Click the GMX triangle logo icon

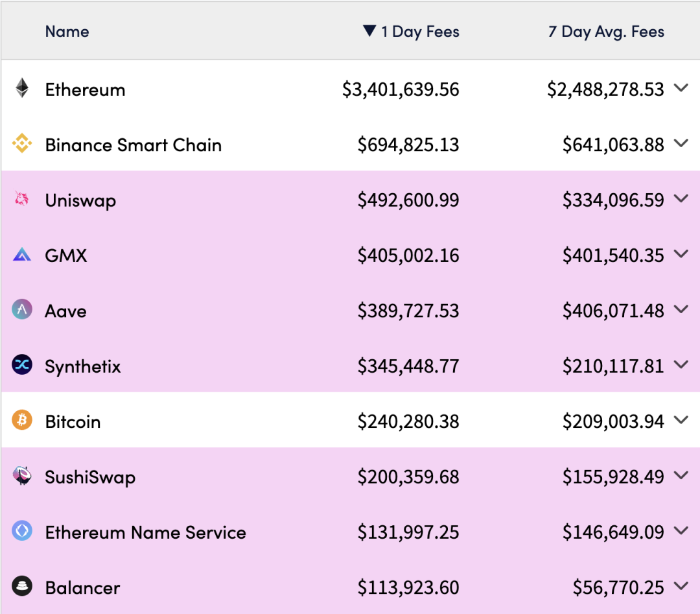[22, 255]
